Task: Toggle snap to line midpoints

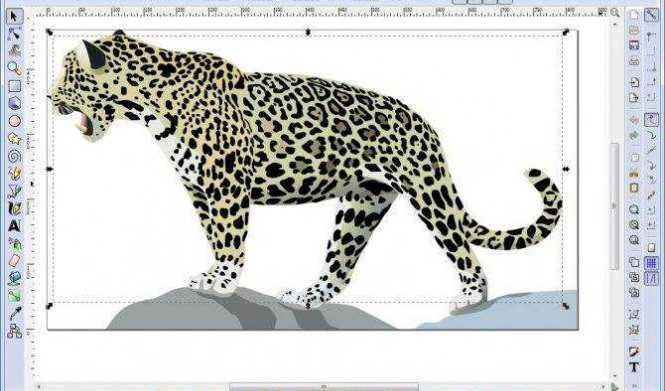Action: click(651, 195)
